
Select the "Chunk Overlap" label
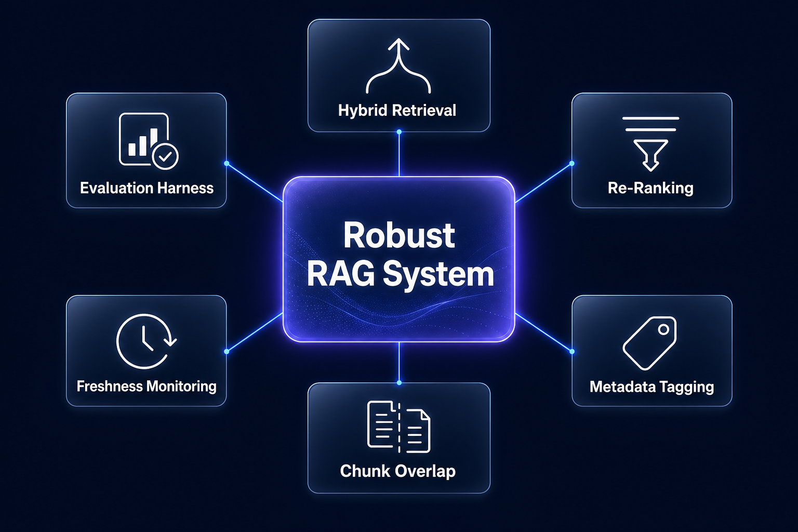398,471
